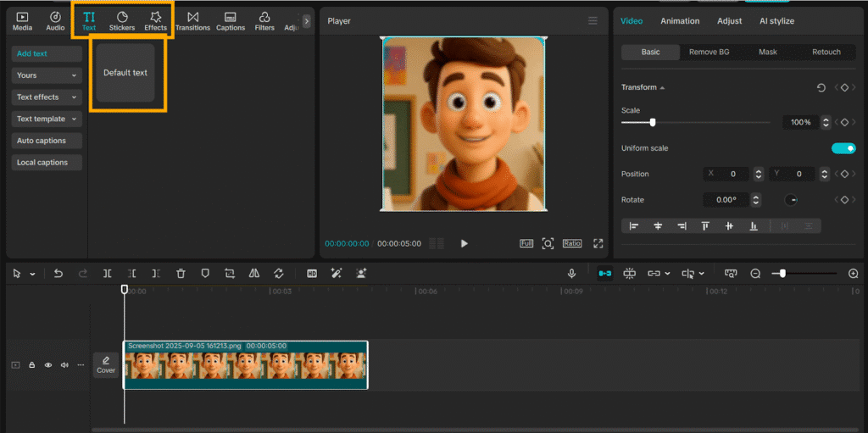Switch to the Animation tab

coord(680,21)
